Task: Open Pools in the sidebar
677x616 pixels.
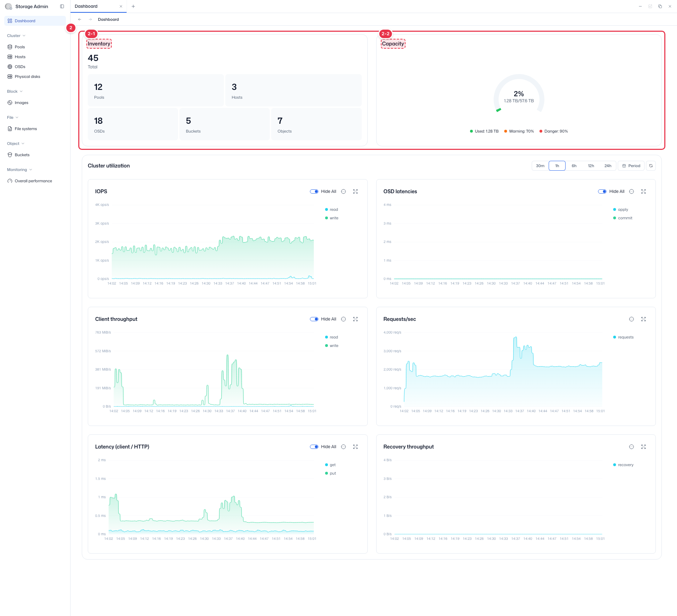Action: pyautogui.click(x=35, y=47)
